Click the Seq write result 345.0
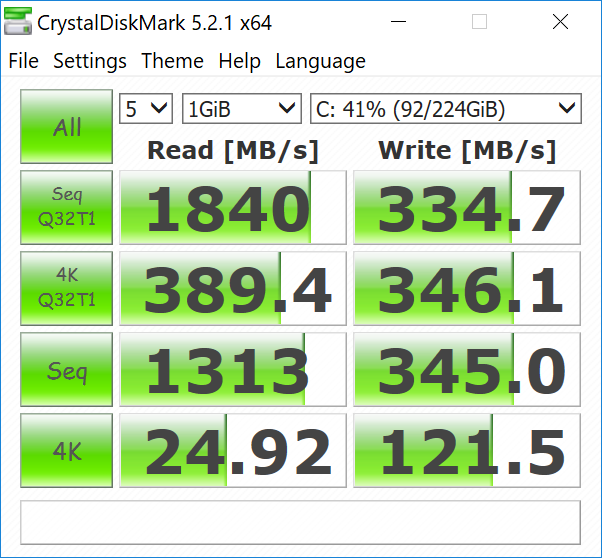Image resolution: width=602 pixels, height=558 pixels. coord(467,369)
